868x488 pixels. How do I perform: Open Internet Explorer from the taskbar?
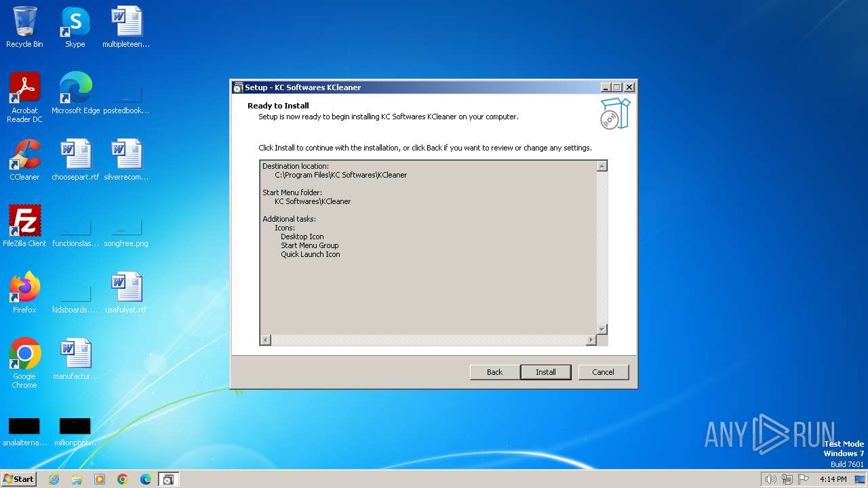54,479
